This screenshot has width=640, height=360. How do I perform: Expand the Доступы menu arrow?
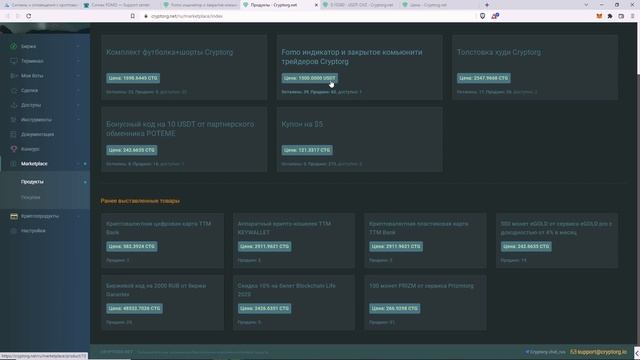point(78,105)
